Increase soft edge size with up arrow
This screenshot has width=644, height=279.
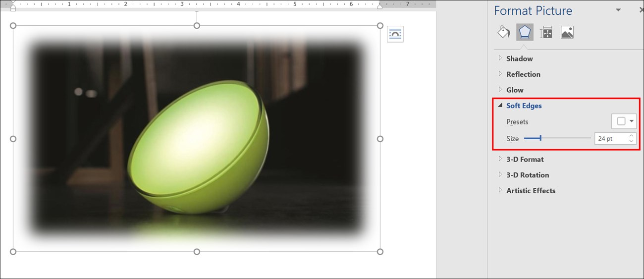tap(631, 136)
